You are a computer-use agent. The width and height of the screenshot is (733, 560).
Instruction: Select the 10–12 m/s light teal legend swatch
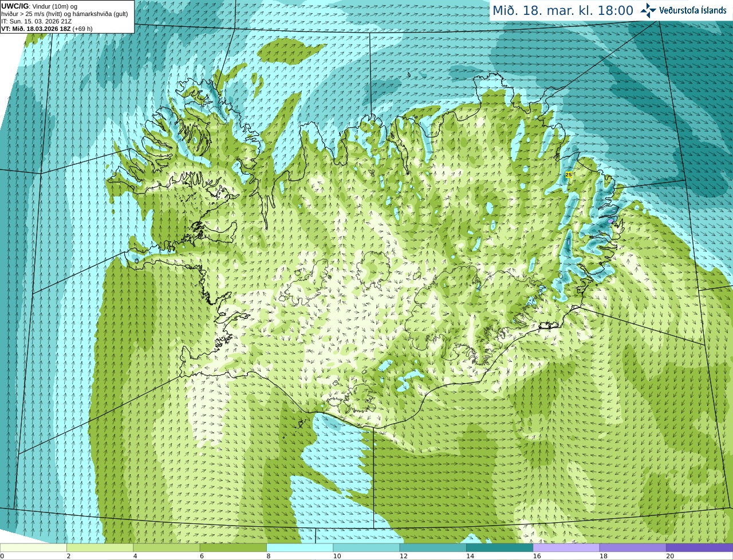pos(366,547)
